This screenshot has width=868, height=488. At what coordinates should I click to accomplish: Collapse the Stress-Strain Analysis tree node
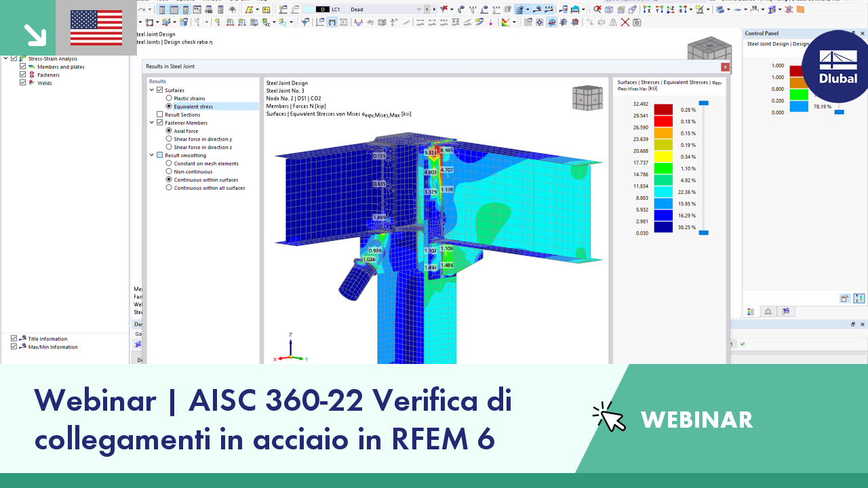[x=6, y=58]
